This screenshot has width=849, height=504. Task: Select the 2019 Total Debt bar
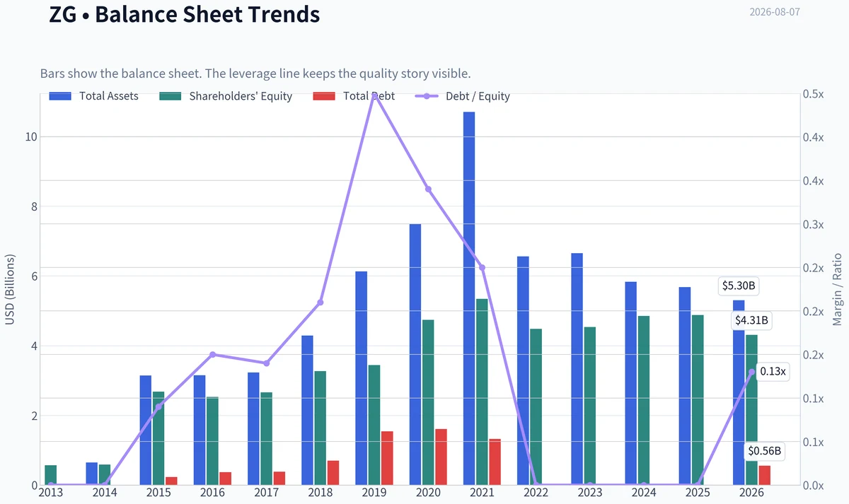pos(387,458)
